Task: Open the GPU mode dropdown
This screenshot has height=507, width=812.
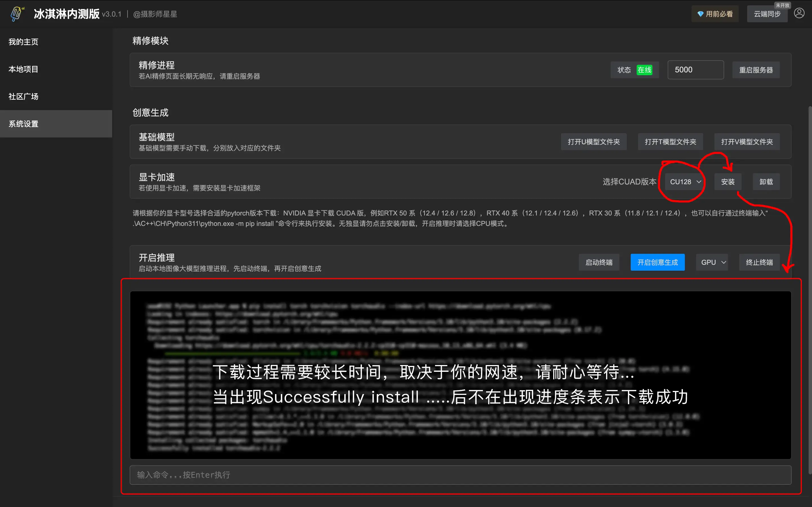Action: (x=712, y=262)
